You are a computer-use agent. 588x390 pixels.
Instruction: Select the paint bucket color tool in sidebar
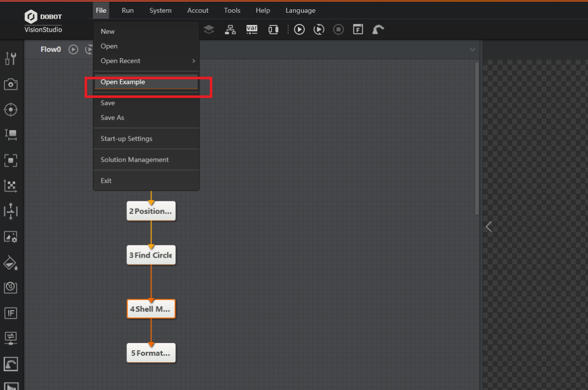click(11, 263)
